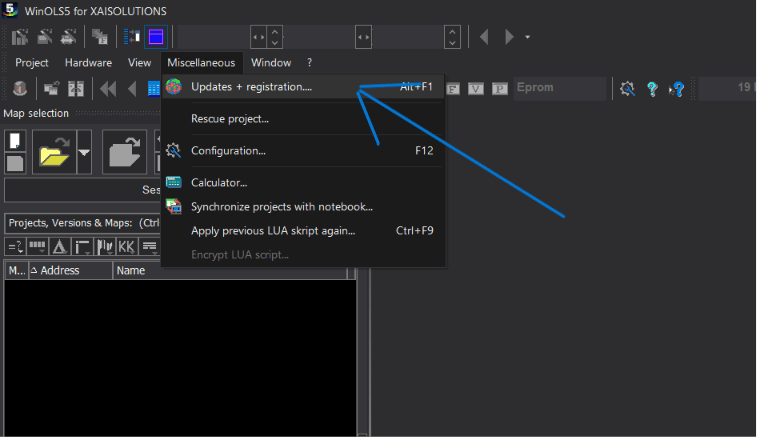This screenshot has height=437, width=757.
Task: Click the duplicate windows toolbar icon
Action: (x=52, y=89)
